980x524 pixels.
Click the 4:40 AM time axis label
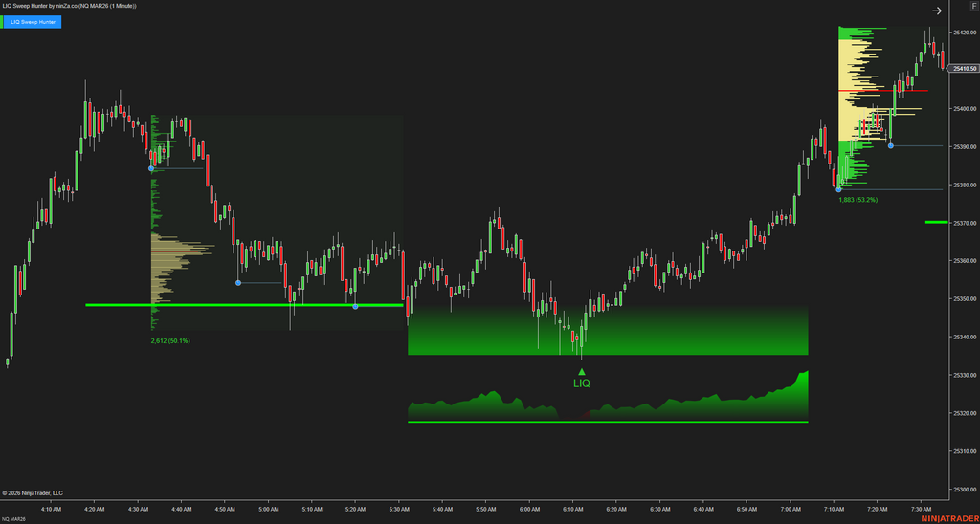[182, 509]
